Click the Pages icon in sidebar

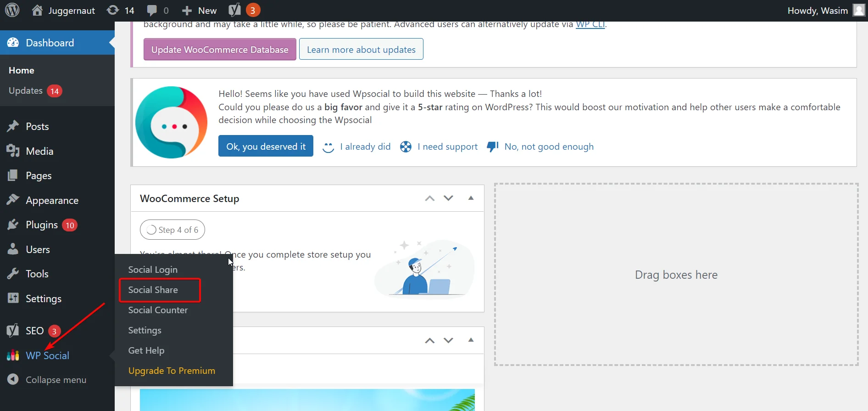tap(13, 175)
